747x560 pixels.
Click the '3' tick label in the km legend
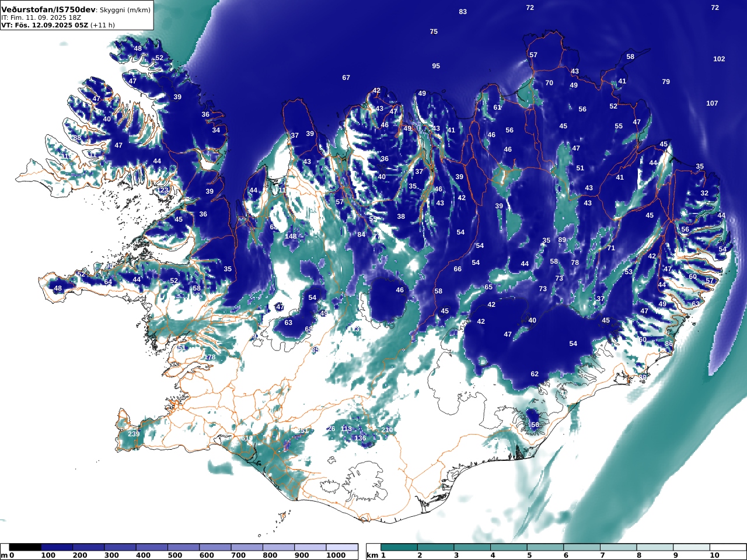[456, 555]
